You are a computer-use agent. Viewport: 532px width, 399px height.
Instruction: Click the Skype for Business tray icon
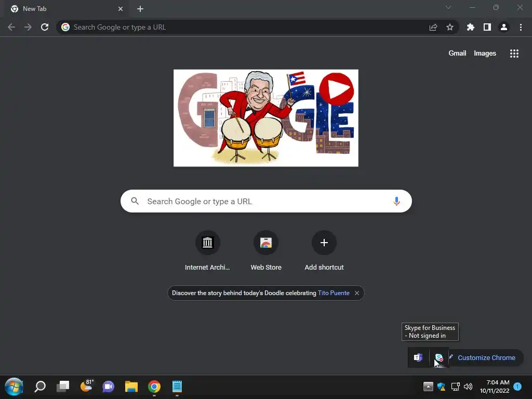438,357
